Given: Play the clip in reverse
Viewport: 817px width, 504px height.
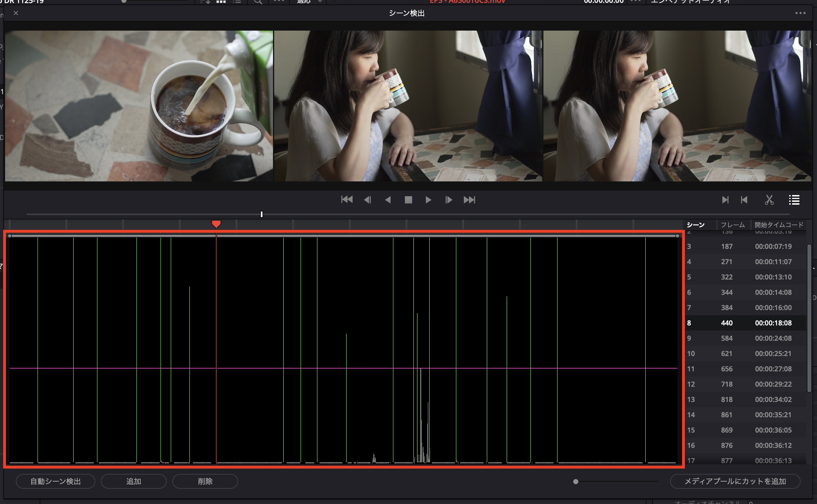Looking at the screenshot, I should click(x=388, y=200).
